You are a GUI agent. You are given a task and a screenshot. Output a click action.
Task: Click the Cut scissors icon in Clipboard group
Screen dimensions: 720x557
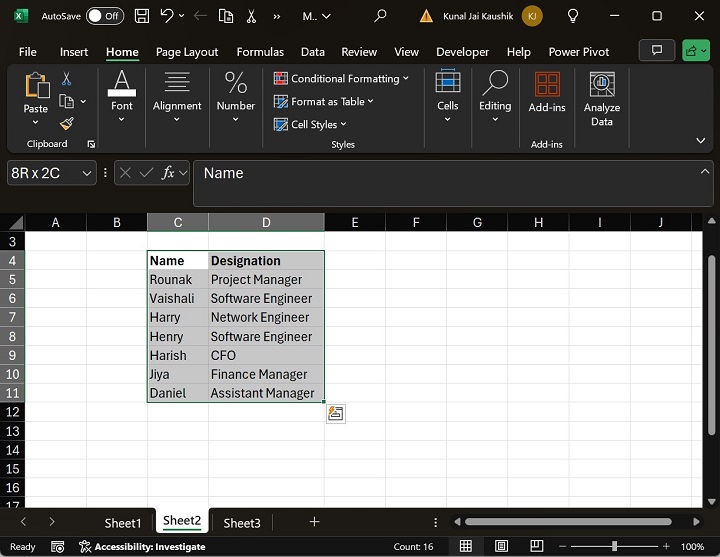(67, 79)
